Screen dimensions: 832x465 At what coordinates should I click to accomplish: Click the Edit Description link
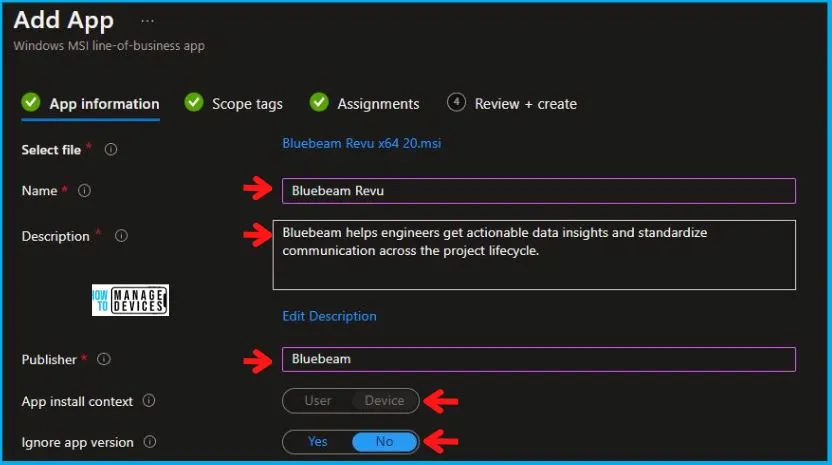(x=330, y=316)
